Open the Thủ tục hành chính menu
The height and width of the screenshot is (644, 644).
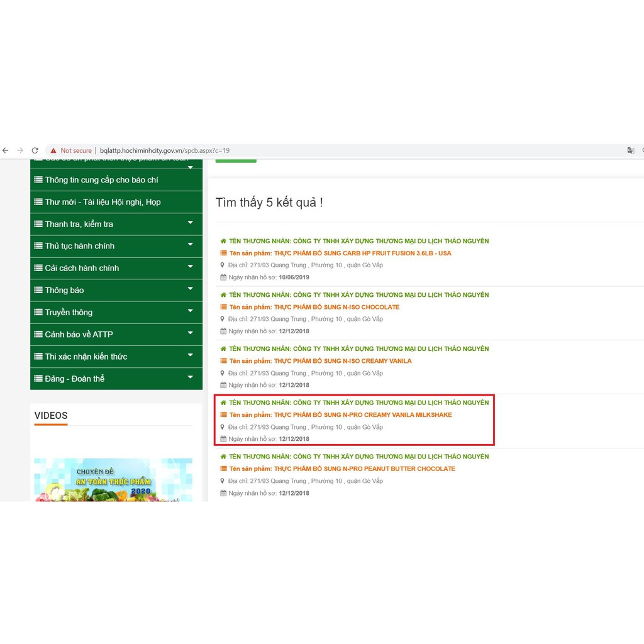point(116,246)
